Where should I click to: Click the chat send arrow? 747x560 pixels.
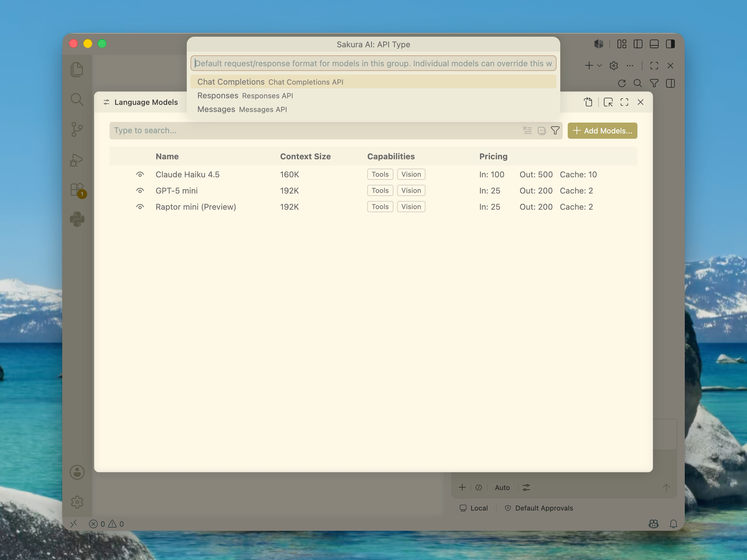(666, 488)
